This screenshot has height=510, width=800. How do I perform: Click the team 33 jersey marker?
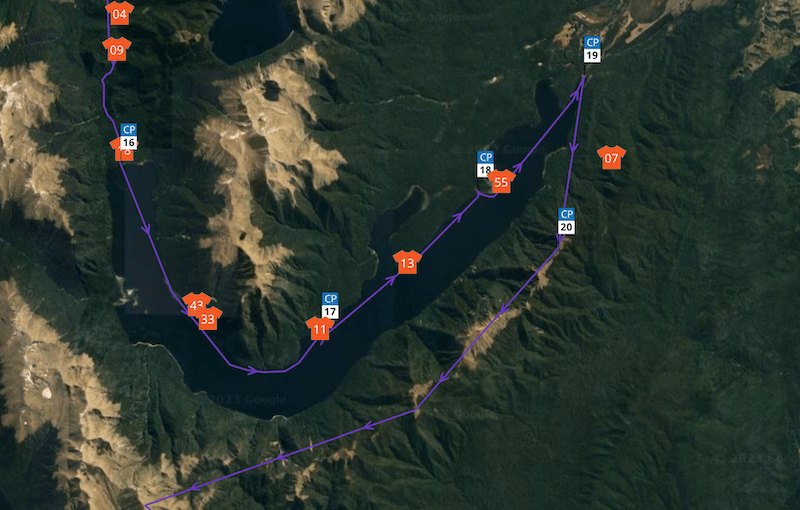click(x=208, y=318)
